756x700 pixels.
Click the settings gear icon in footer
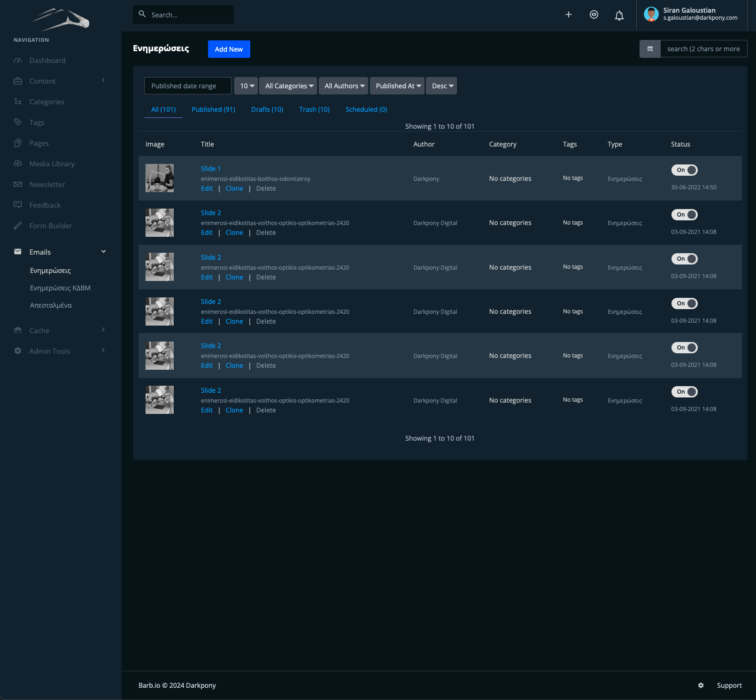point(701,685)
